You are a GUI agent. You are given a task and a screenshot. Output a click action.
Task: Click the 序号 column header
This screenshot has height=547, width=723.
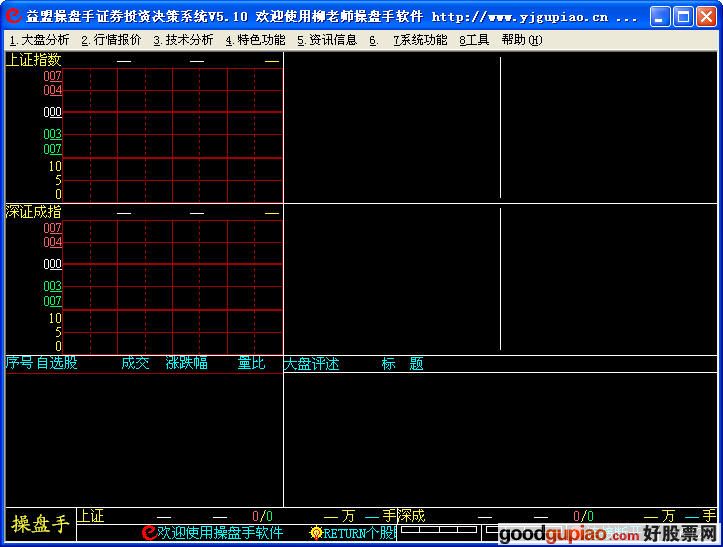click(x=19, y=363)
